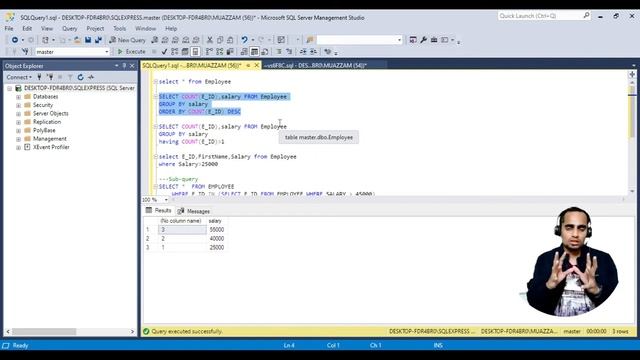Click the Parse checkmark icon
640x360 pixels.
point(164,52)
